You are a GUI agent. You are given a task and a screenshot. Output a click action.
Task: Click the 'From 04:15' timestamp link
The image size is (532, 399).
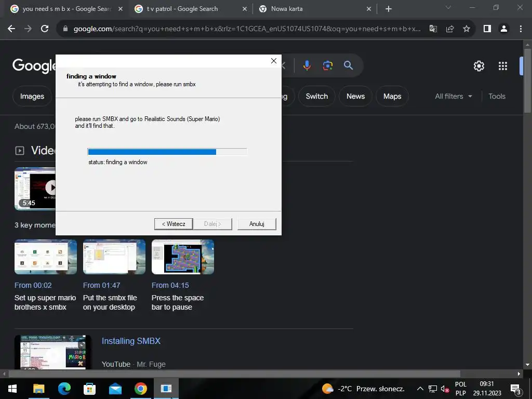pos(170,285)
